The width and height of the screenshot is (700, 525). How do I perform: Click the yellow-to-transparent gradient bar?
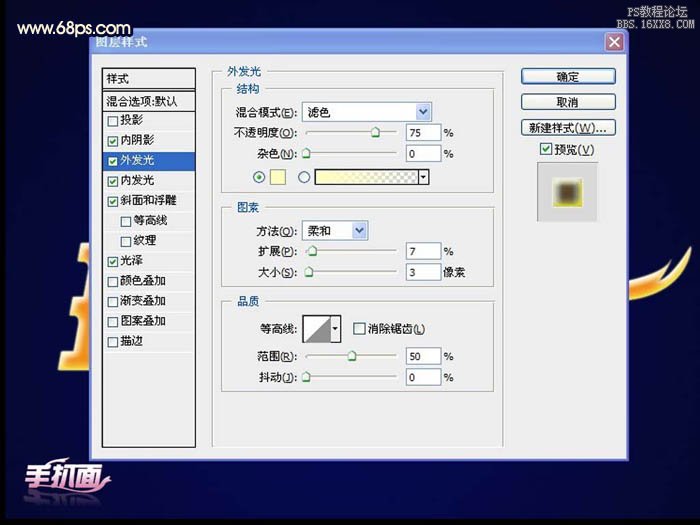(367, 177)
